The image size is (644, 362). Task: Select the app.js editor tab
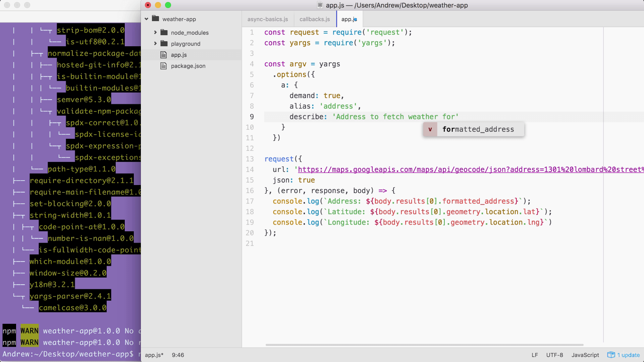349,19
